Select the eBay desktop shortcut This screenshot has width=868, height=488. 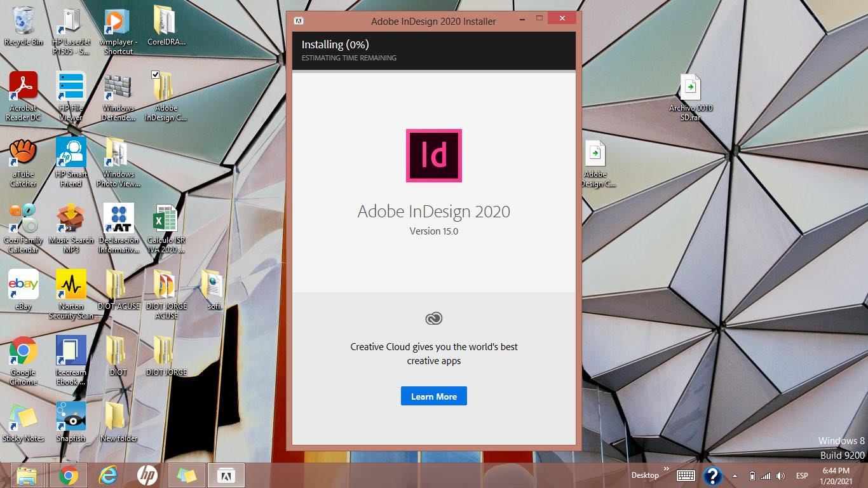[24, 290]
